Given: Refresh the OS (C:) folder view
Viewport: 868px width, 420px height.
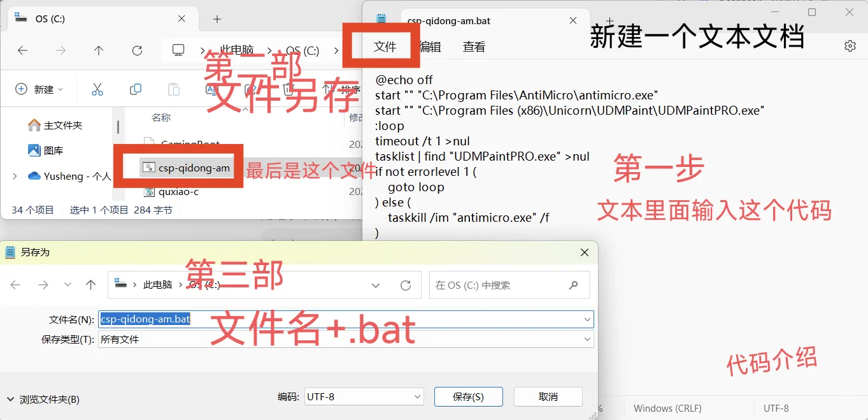Looking at the screenshot, I should 136,51.
